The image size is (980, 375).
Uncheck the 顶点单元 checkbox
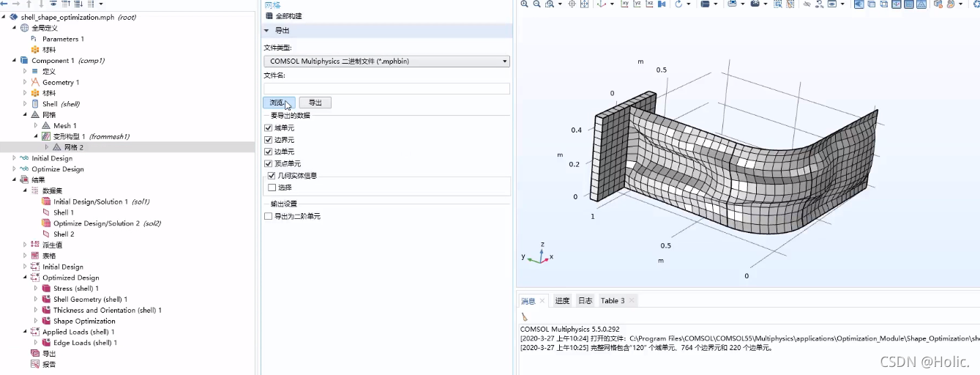(x=268, y=163)
